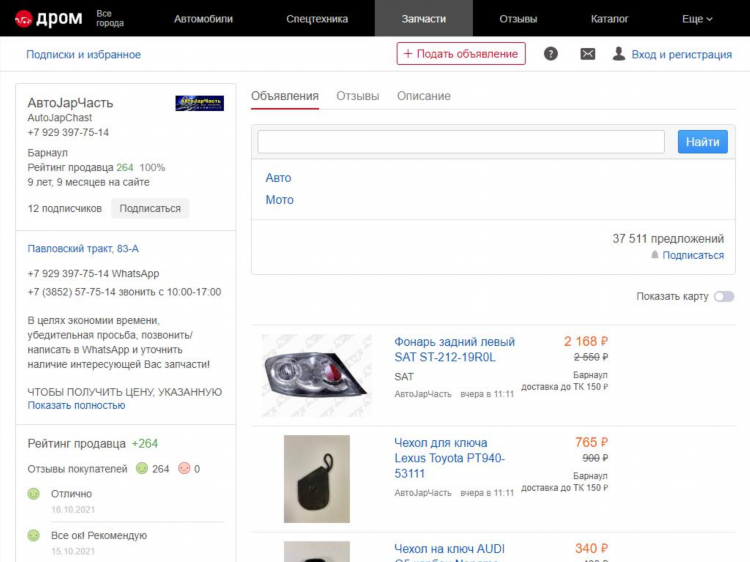Click green smiley next to 264 reviews

pyautogui.click(x=142, y=468)
